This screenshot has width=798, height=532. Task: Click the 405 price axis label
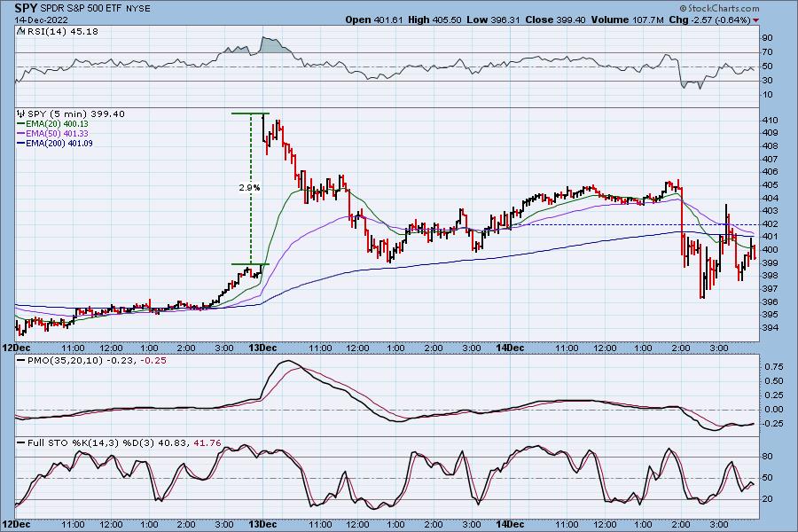click(x=770, y=185)
